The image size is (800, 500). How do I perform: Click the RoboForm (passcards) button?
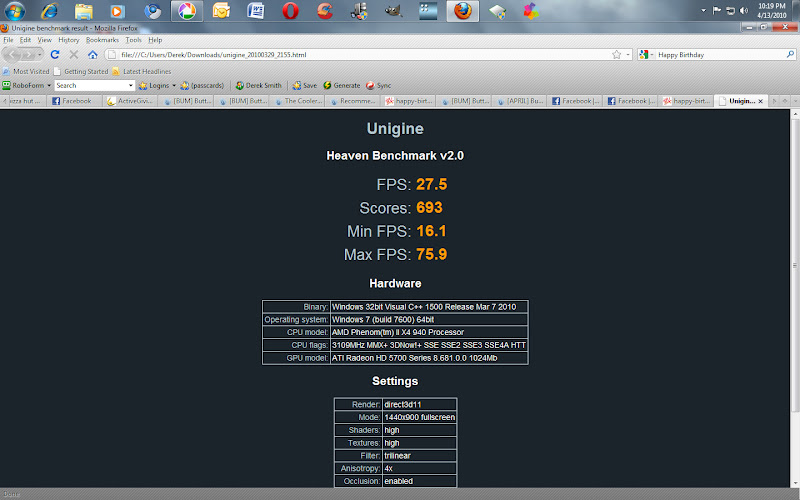[202, 85]
